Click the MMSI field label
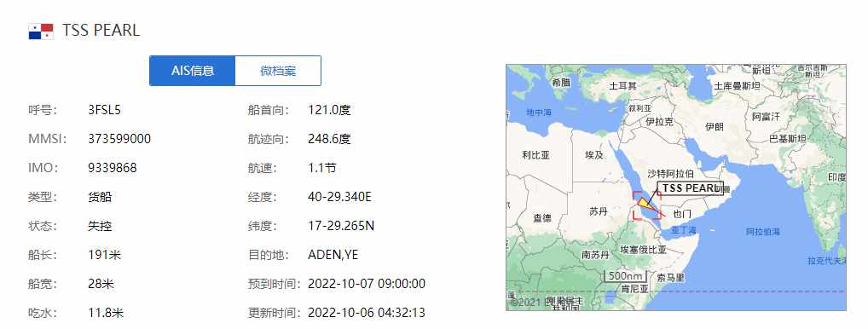 pyautogui.click(x=47, y=139)
